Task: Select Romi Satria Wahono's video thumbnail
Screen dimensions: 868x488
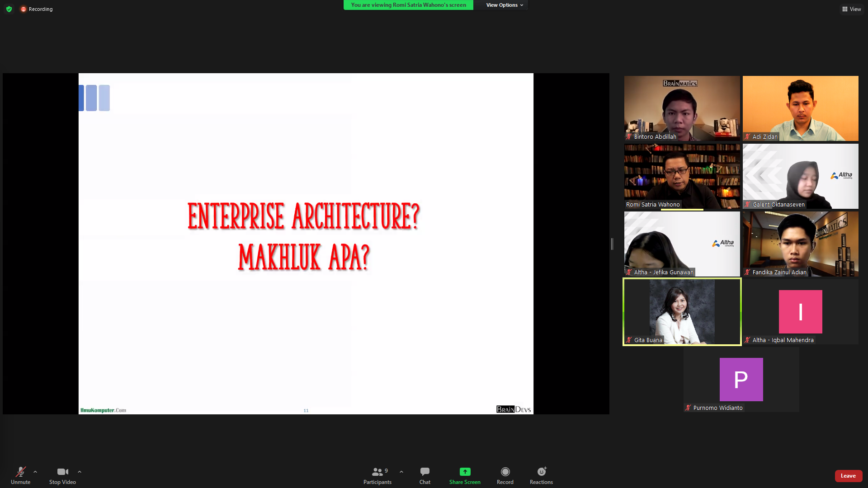Action: tap(682, 176)
